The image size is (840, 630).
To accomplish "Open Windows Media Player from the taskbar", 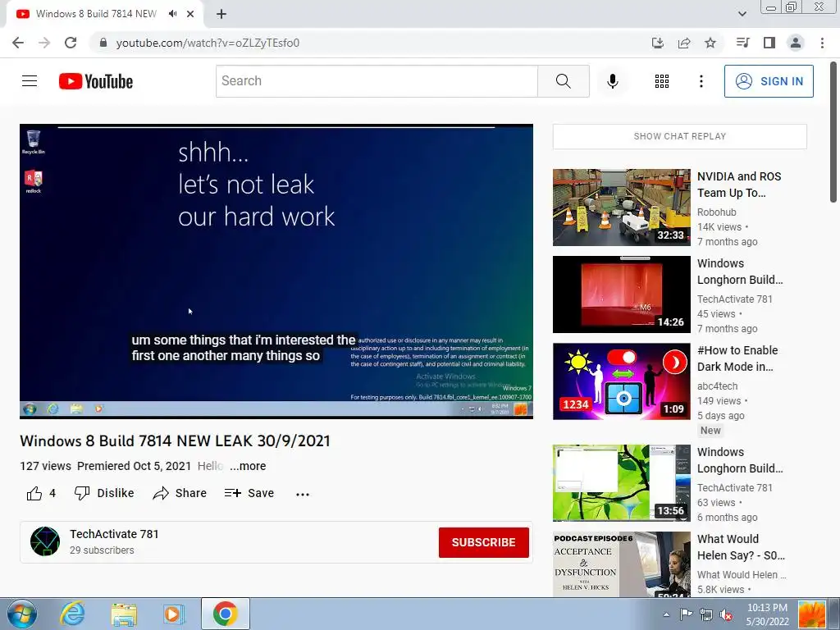I will click(x=174, y=614).
